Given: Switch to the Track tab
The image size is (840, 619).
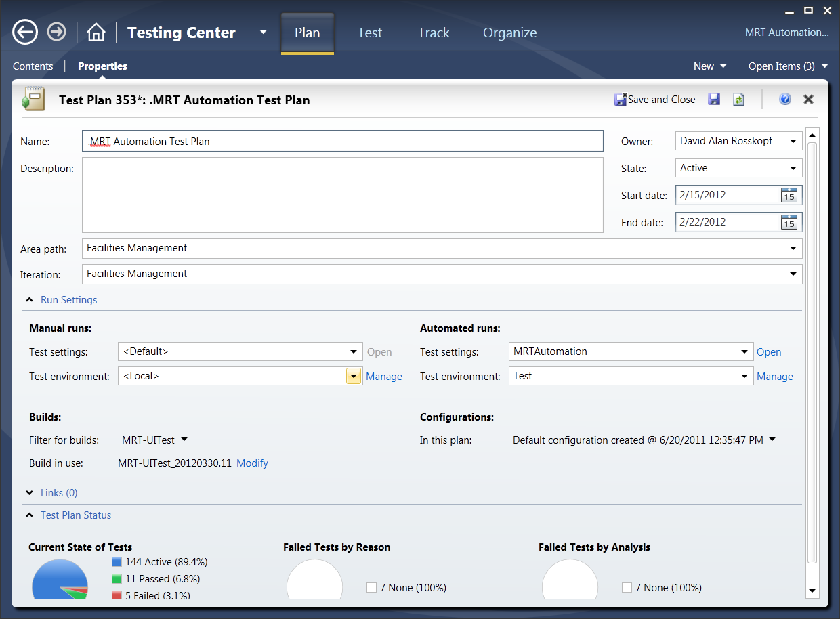Looking at the screenshot, I should tap(434, 33).
